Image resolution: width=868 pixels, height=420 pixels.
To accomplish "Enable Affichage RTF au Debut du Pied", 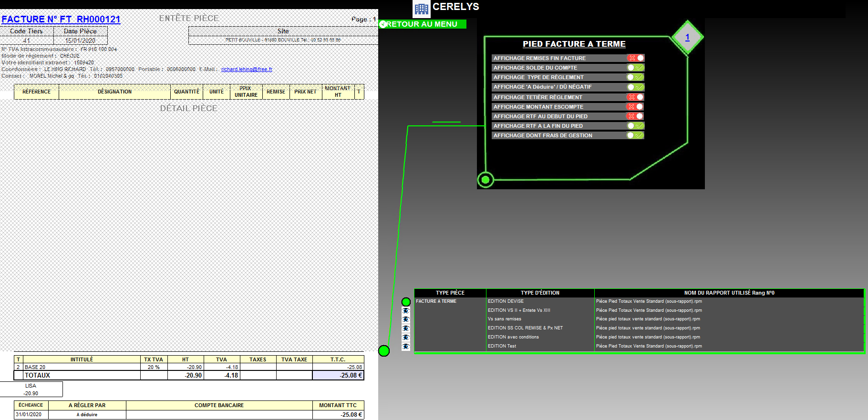I will pyautogui.click(x=635, y=116).
